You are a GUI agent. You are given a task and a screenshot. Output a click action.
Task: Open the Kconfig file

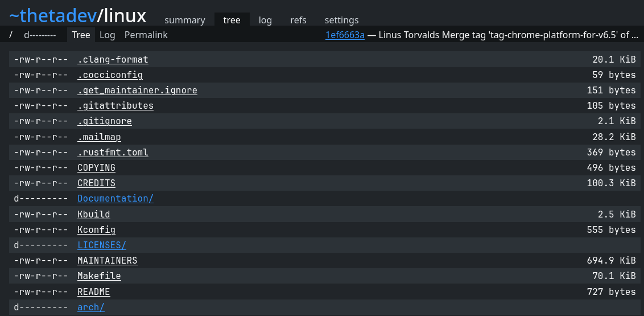(x=96, y=229)
